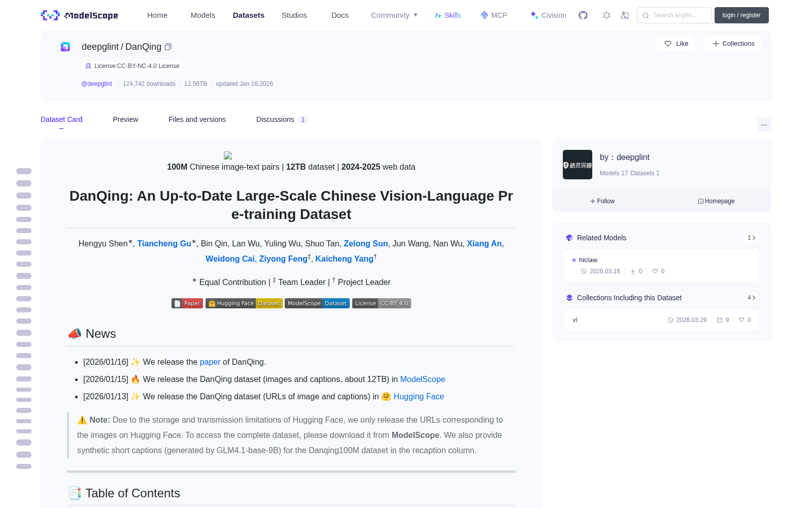The image size is (812, 508).
Task: Click the by : deepglint organization name
Action: pos(625,157)
